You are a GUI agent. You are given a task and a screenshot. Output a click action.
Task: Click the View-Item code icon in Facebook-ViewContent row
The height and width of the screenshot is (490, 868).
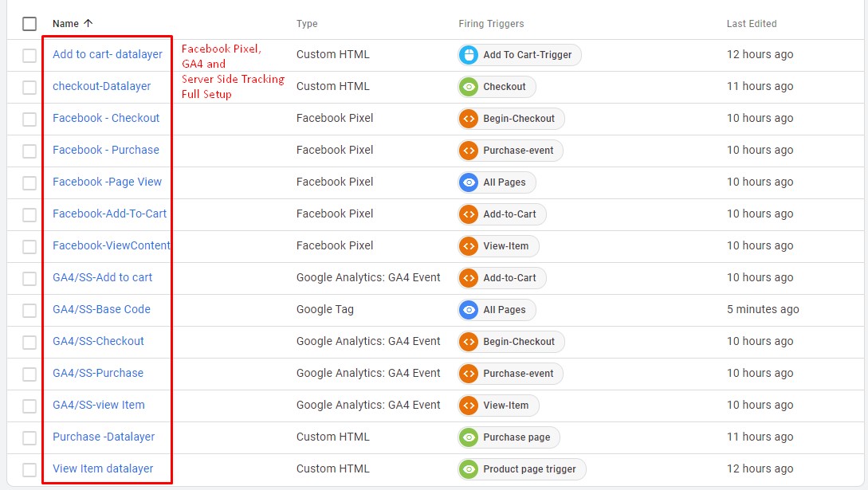click(469, 246)
